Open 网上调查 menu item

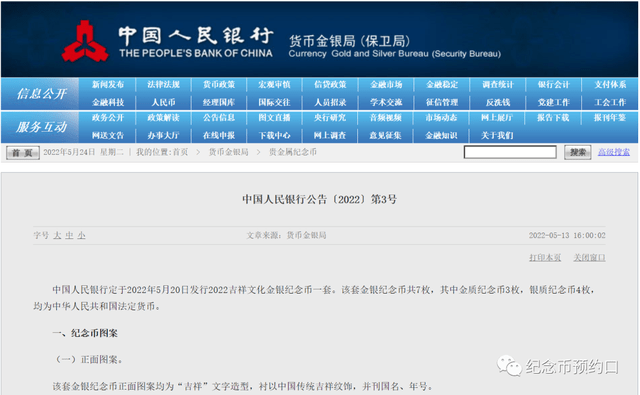click(330, 135)
